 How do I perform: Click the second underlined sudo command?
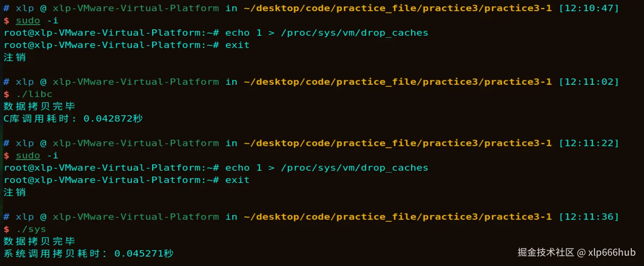click(28, 155)
